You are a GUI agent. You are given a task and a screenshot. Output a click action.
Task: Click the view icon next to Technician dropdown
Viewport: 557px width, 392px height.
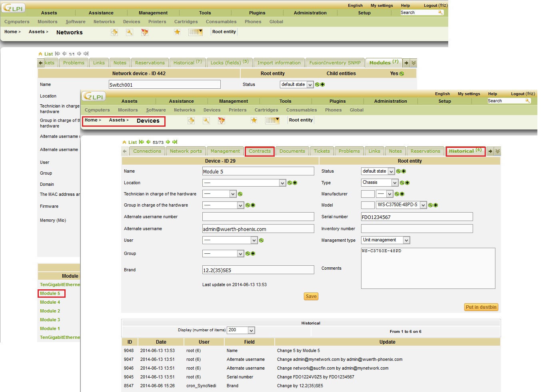240,194
